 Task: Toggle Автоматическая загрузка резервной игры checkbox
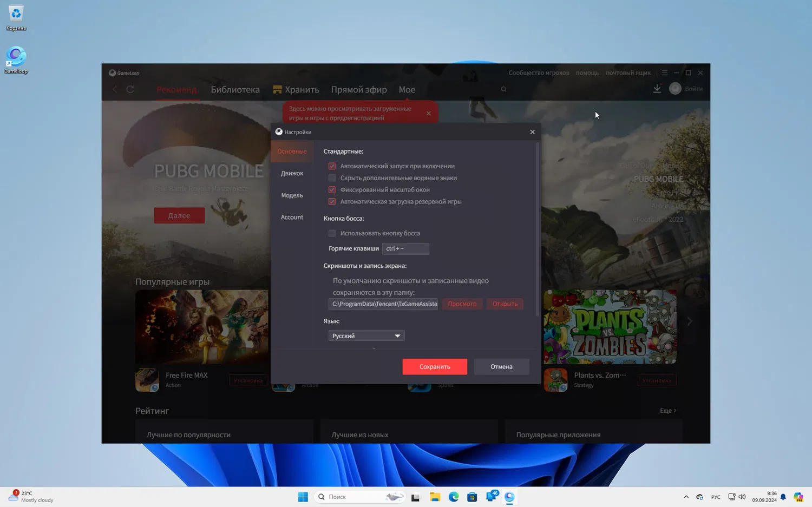click(332, 202)
